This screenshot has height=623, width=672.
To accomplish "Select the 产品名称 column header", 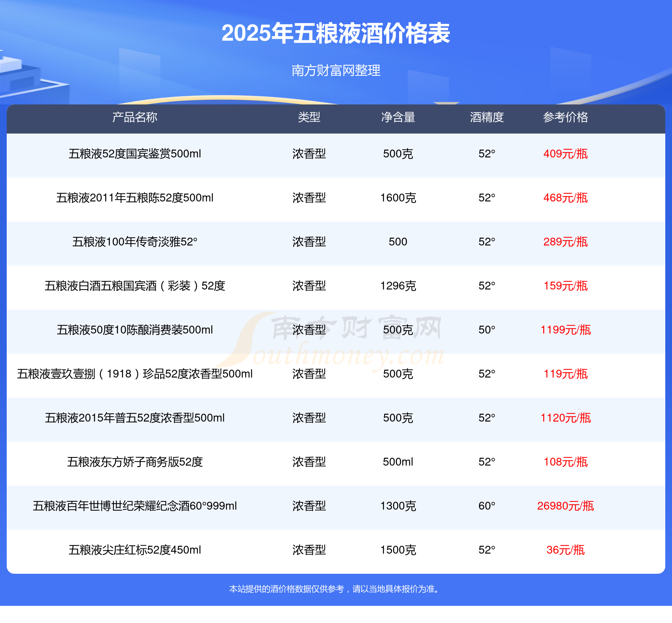I will coord(135,117).
